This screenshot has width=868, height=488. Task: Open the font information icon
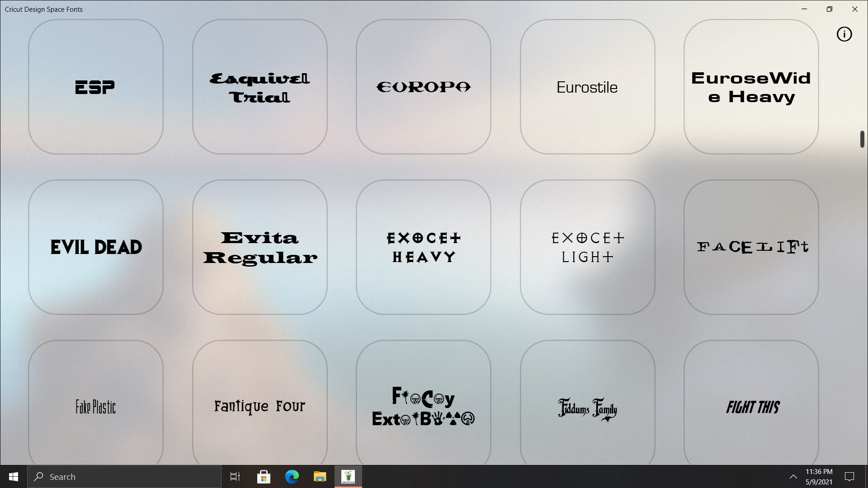(x=844, y=34)
